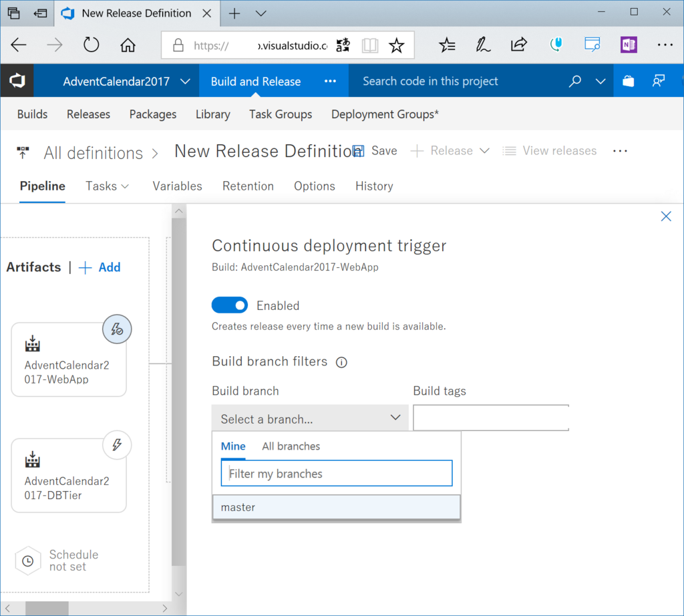Open the Releases hub
The height and width of the screenshot is (616, 684).
click(88, 114)
